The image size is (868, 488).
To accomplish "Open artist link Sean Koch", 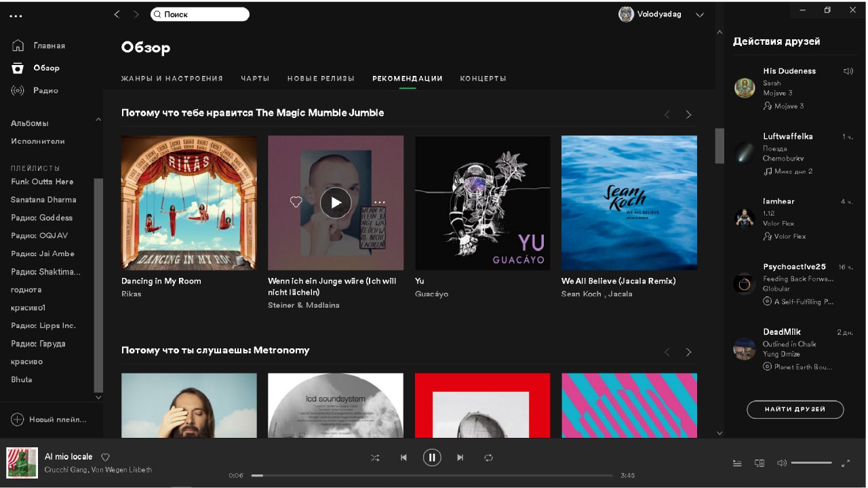I will [x=581, y=294].
